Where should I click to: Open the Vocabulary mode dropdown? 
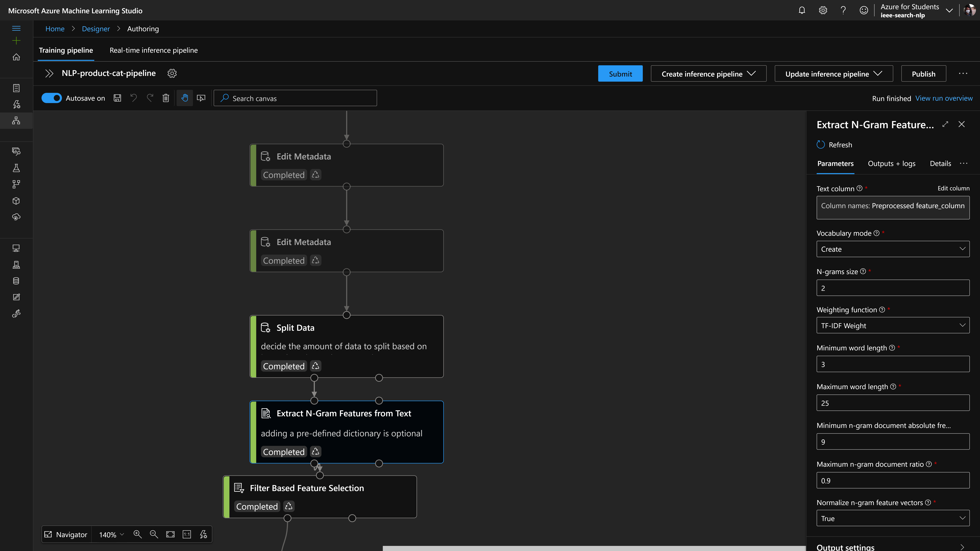pyautogui.click(x=892, y=249)
